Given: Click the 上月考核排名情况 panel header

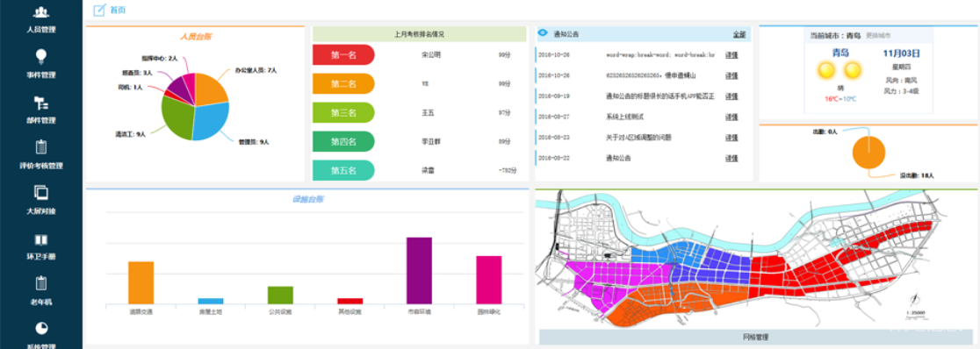Looking at the screenshot, I should click(420, 33).
